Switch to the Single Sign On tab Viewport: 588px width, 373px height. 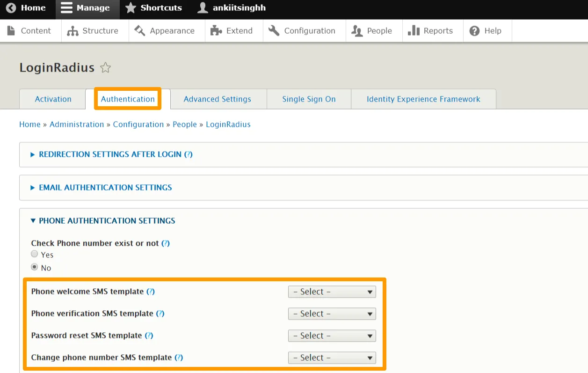(309, 99)
